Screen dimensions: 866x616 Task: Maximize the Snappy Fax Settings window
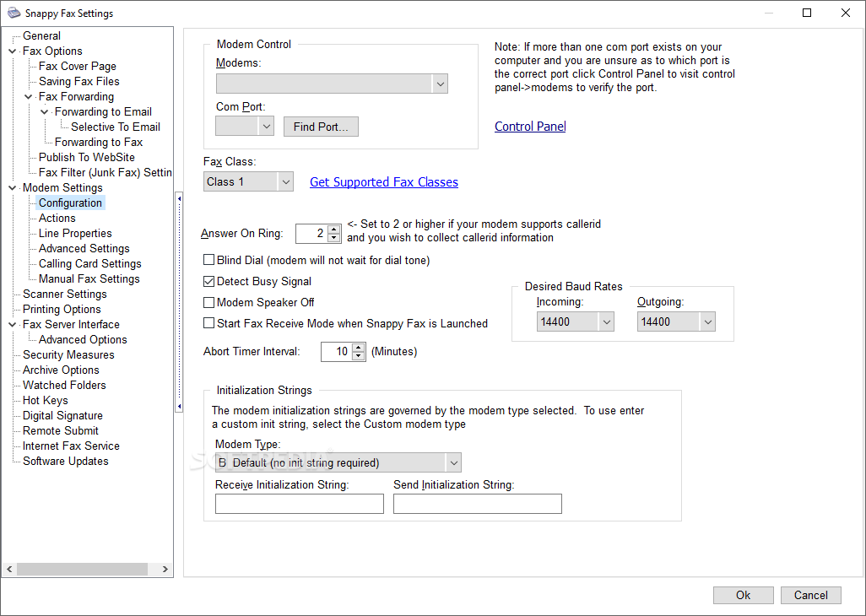coord(807,13)
